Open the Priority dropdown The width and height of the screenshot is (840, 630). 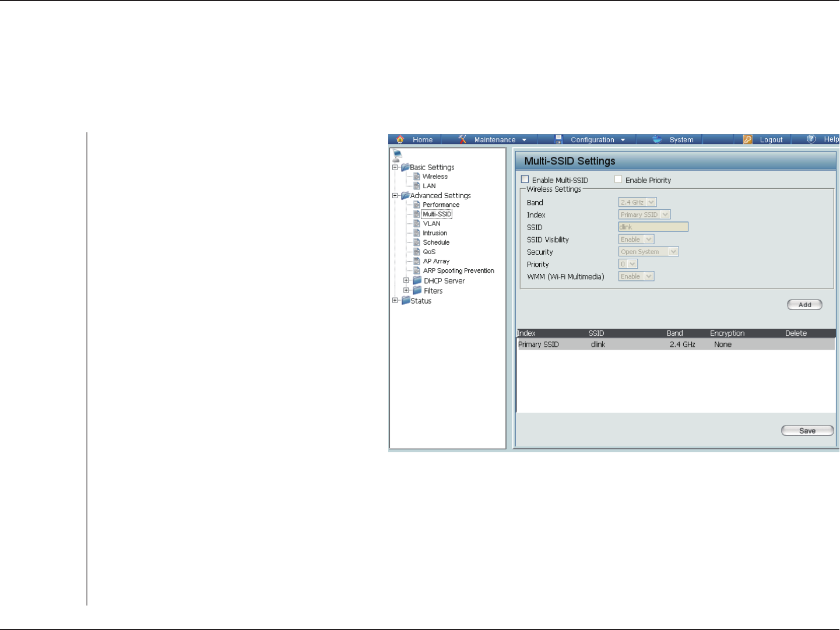(x=628, y=264)
